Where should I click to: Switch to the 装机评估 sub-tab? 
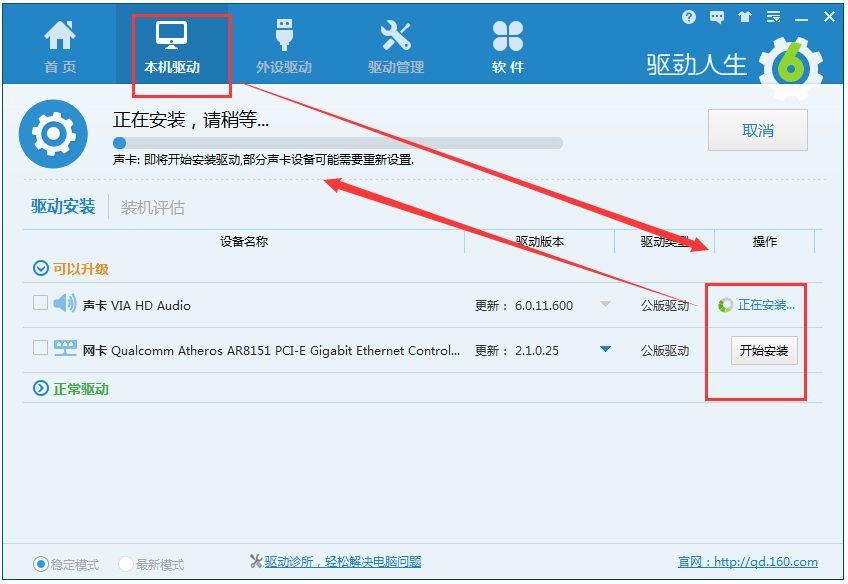click(x=153, y=208)
